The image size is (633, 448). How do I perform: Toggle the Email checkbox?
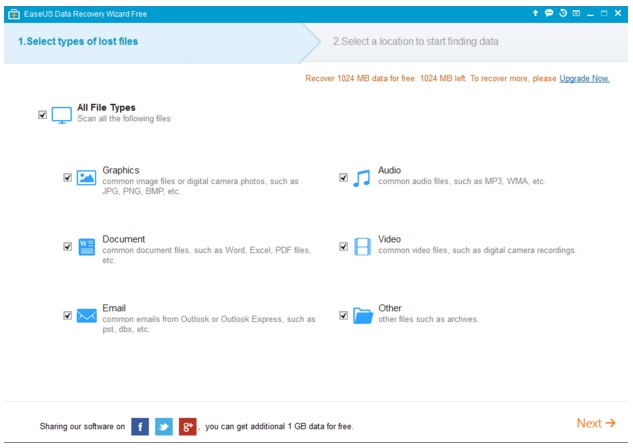pos(67,316)
